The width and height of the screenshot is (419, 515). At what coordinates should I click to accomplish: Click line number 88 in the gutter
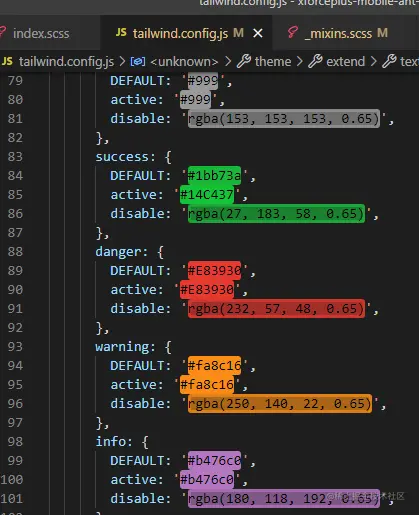coord(15,252)
